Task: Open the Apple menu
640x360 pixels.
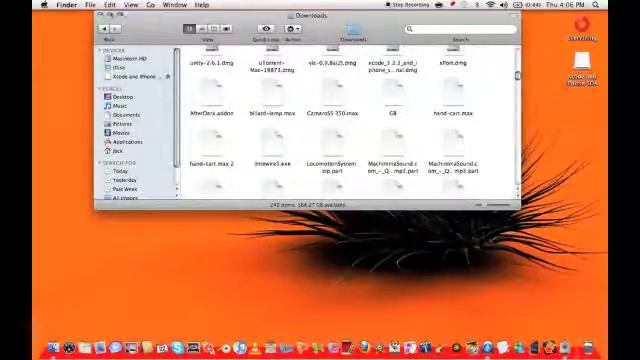Action: click(44, 5)
